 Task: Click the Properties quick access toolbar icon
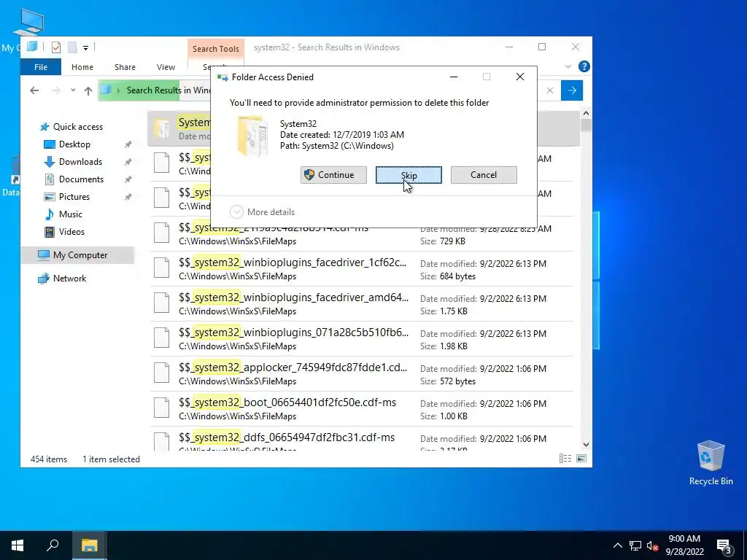56,47
